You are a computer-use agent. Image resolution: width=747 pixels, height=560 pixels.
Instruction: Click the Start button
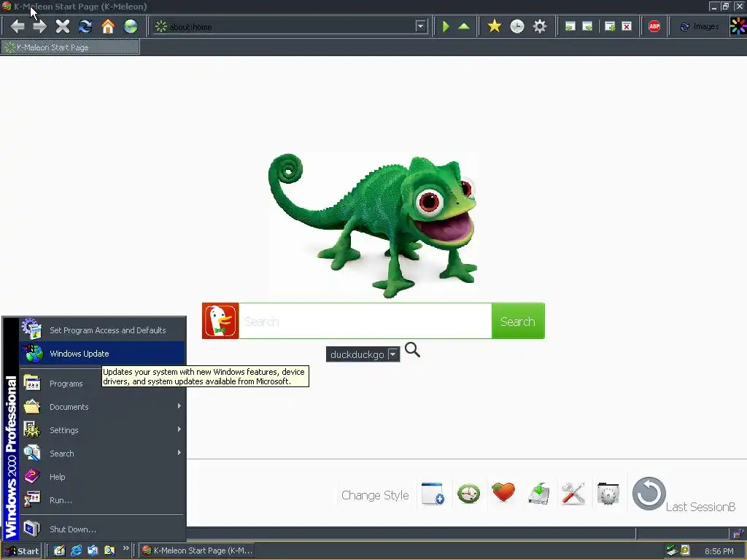click(22, 551)
